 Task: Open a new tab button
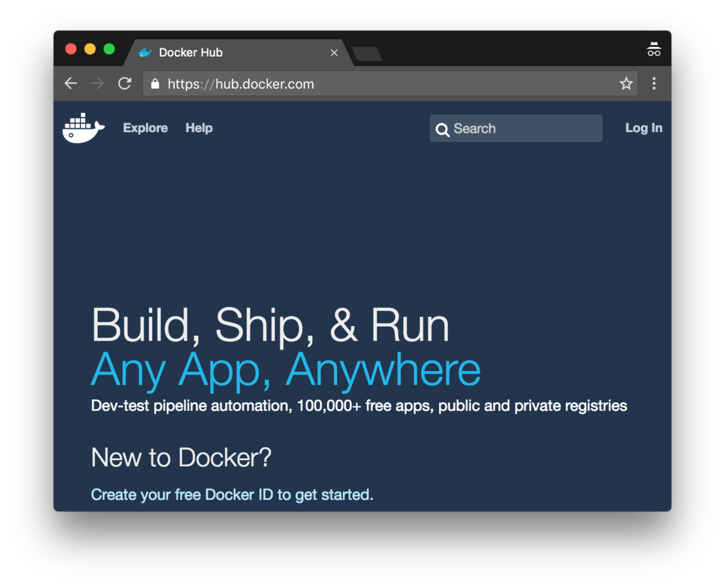coord(366,54)
